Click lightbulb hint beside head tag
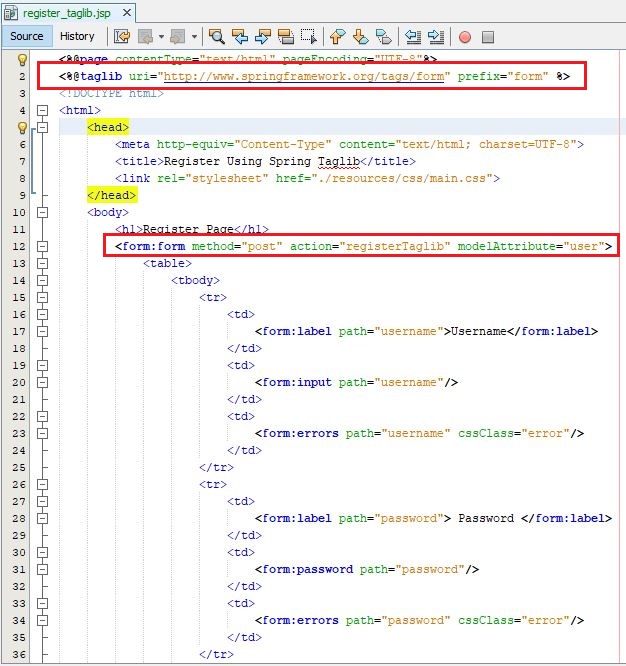626x666 pixels. (x=22, y=127)
